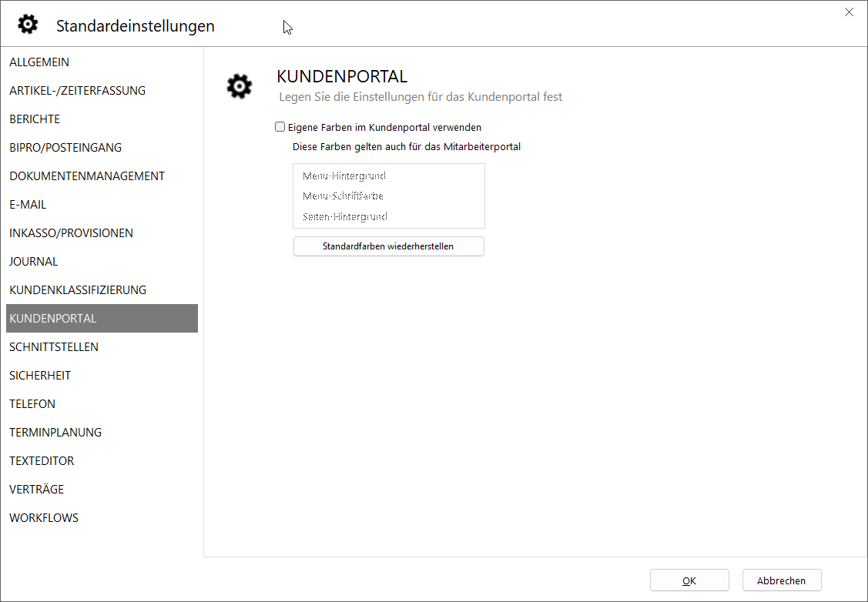Image resolution: width=868 pixels, height=602 pixels.
Task: Open INKASSO/PROVISIONEN settings
Action: (x=71, y=233)
